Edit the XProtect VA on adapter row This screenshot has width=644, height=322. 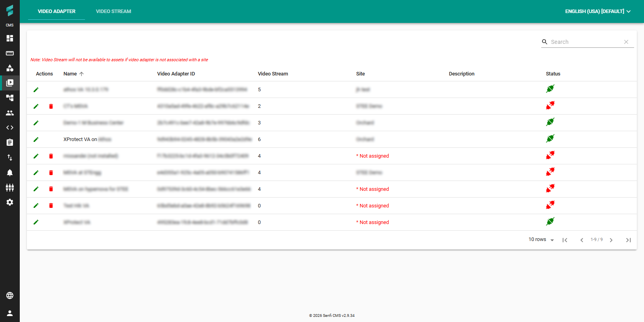[36, 139]
